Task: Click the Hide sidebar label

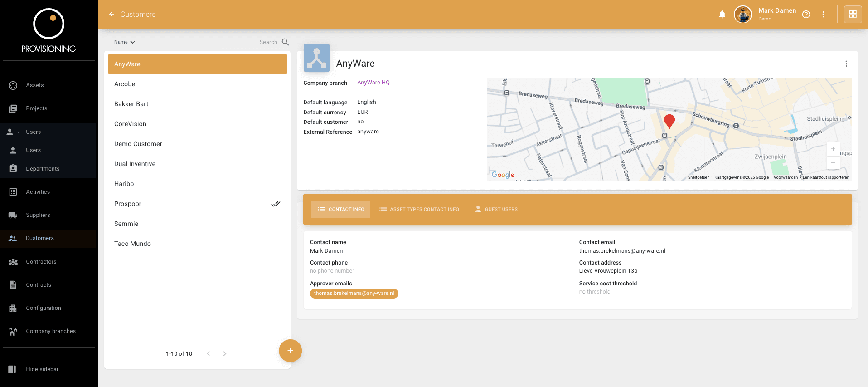Action: point(42,369)
